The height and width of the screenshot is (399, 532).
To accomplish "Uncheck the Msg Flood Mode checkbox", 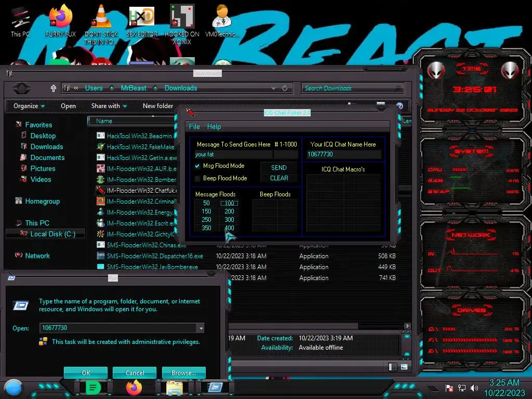I will click(197, 166).
